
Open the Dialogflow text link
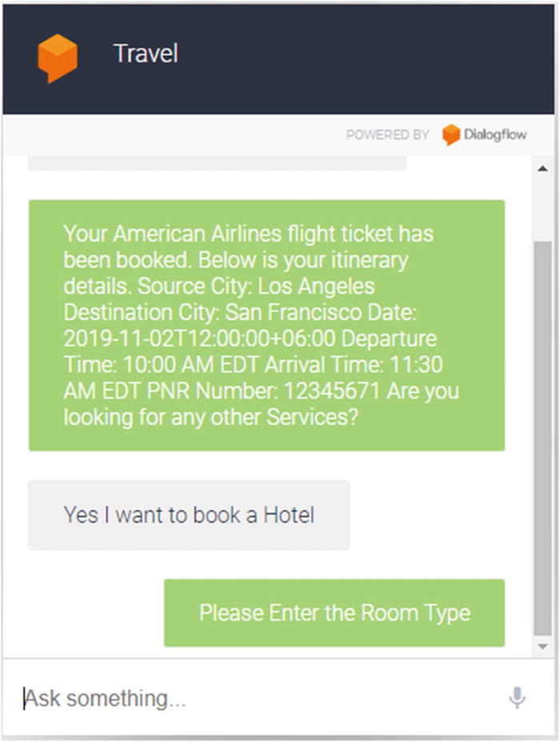(494, 134)
